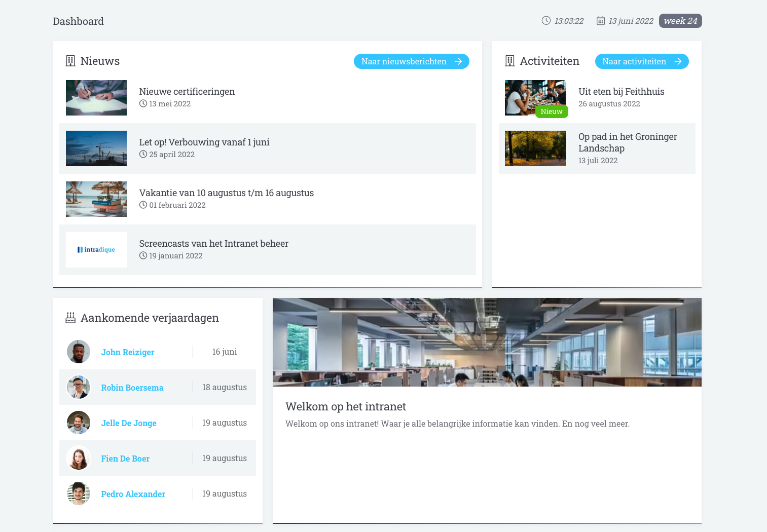Click the Aankomende verjaardagen heading

pyautogui.click(x=150, y=318)
